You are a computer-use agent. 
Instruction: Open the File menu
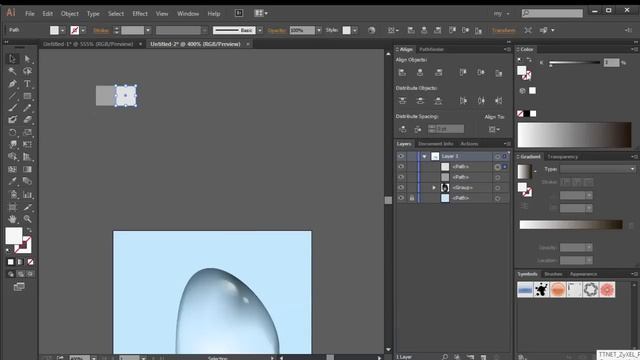pos(30,13)
